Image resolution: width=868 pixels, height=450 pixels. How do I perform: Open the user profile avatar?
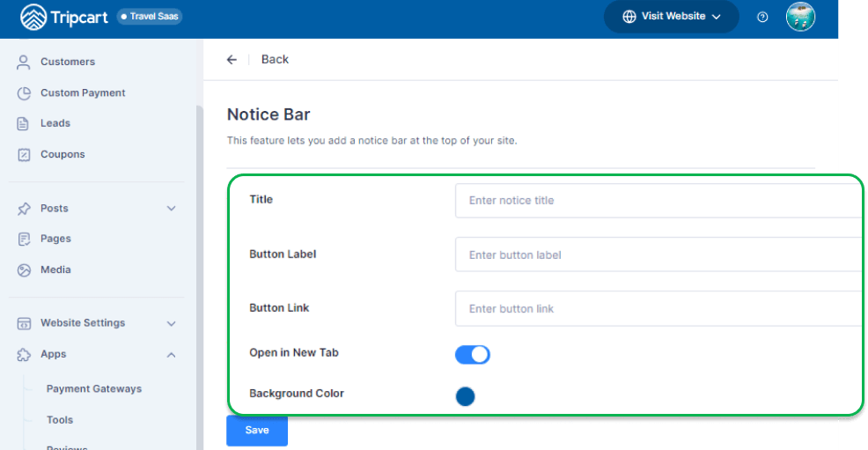click(x=800, y=17)
